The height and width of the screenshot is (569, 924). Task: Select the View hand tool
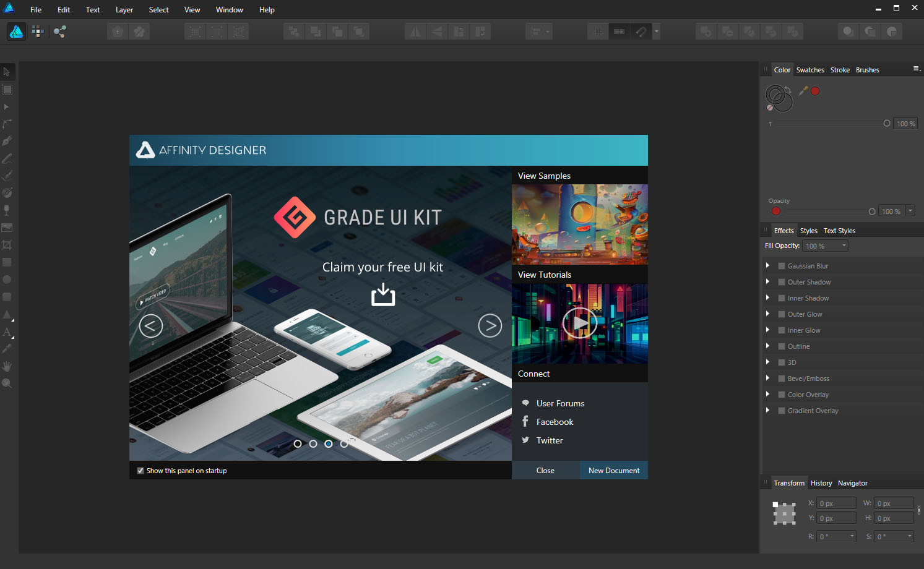click(7, 366)
